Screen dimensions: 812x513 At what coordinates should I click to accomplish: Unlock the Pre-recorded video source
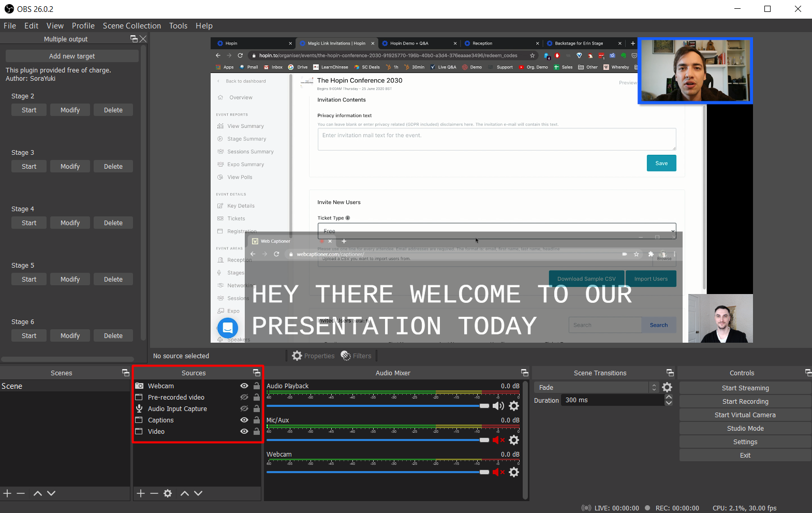(x=256, y=397)
